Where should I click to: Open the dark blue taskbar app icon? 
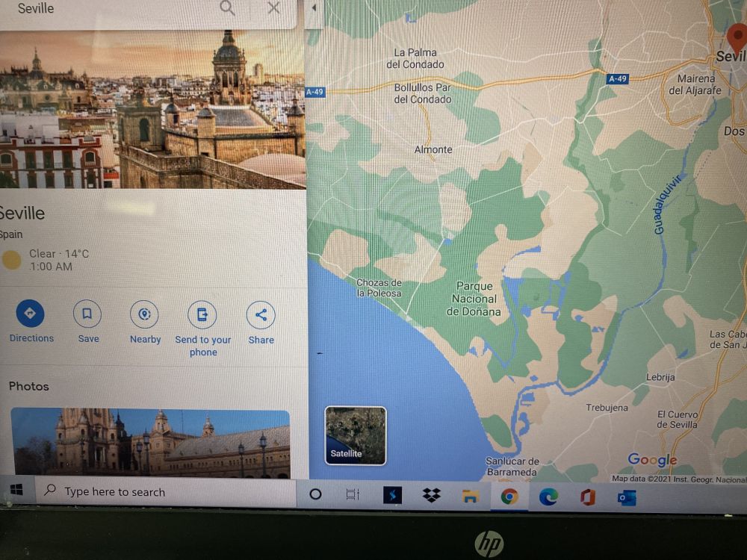point(393,495)
